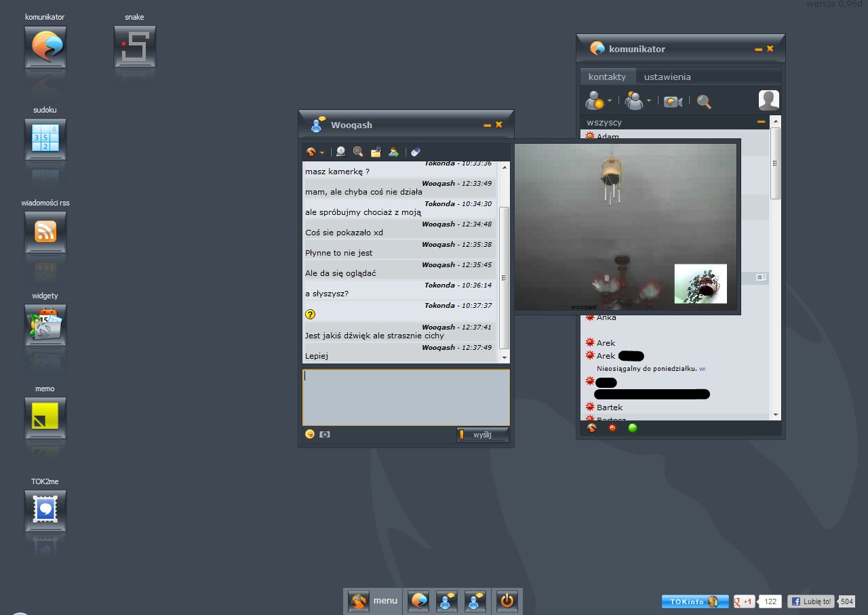The image size is (868, 615).
Task: Click the message input field in Wooqash chat
Action: click(406, 397)
